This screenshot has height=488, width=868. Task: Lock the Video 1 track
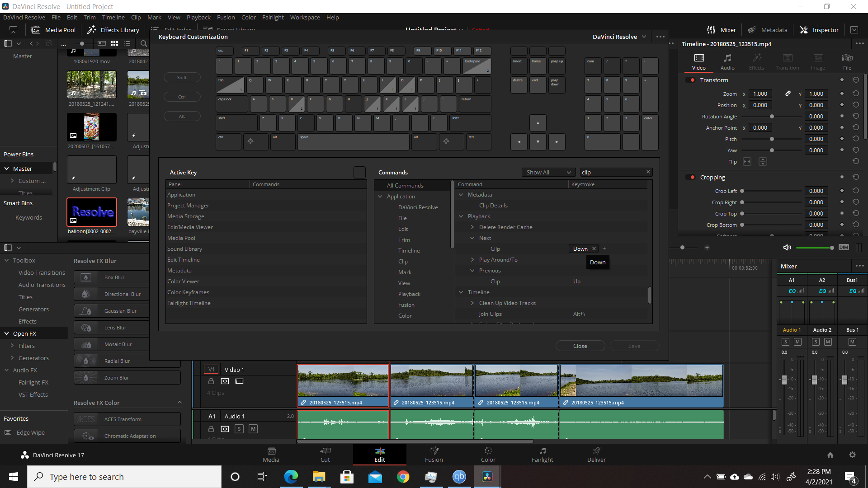click(x=211, y=381)
